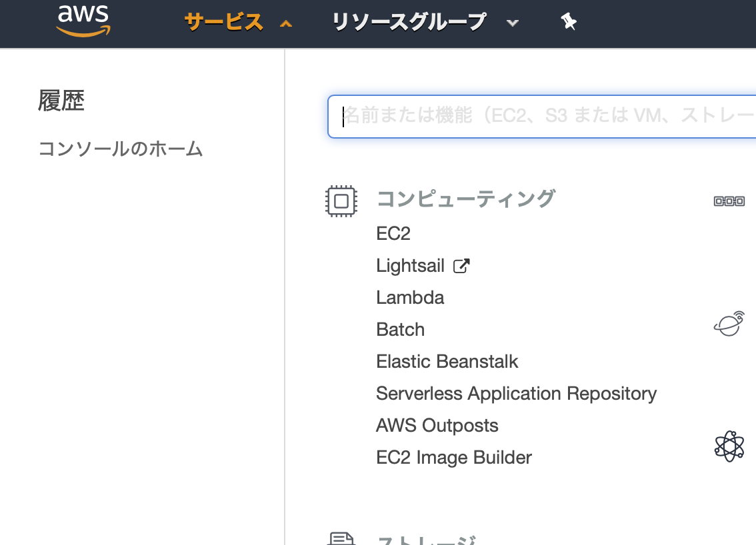The image size is (756, 545).
Task: Click the ストレージ document icon
Action: point(341,538)
